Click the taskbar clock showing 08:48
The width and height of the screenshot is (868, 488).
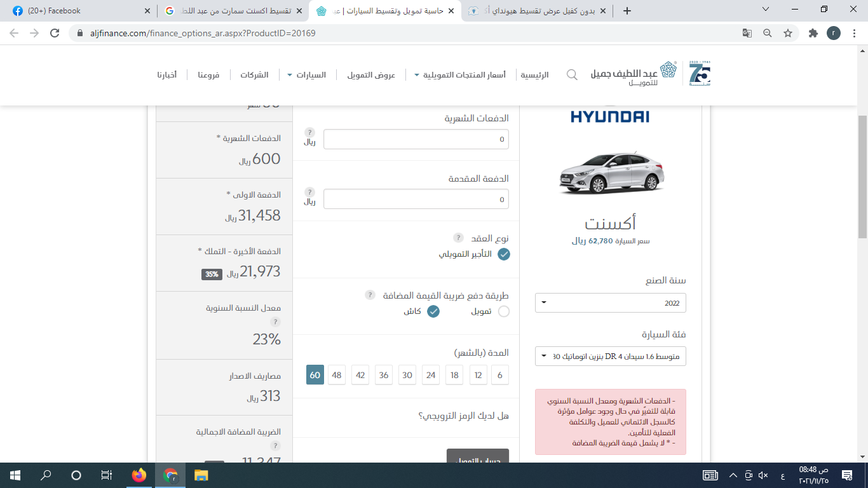pyautogui.click(x=813, y=475)
